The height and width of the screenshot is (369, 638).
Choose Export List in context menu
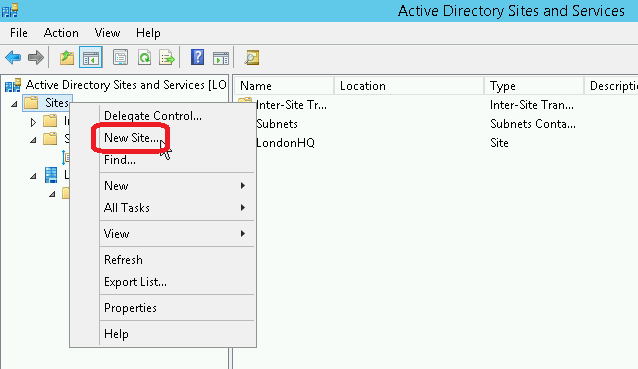(177, 282)
